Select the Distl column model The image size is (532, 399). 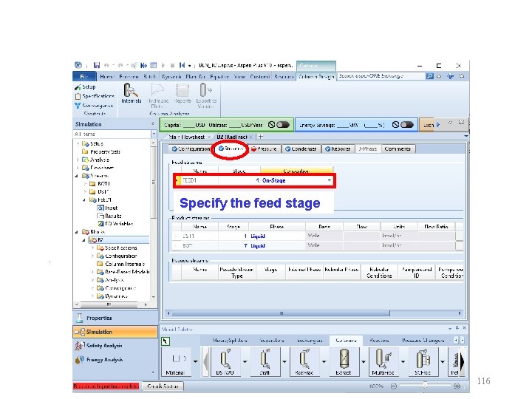pos(265,362)
